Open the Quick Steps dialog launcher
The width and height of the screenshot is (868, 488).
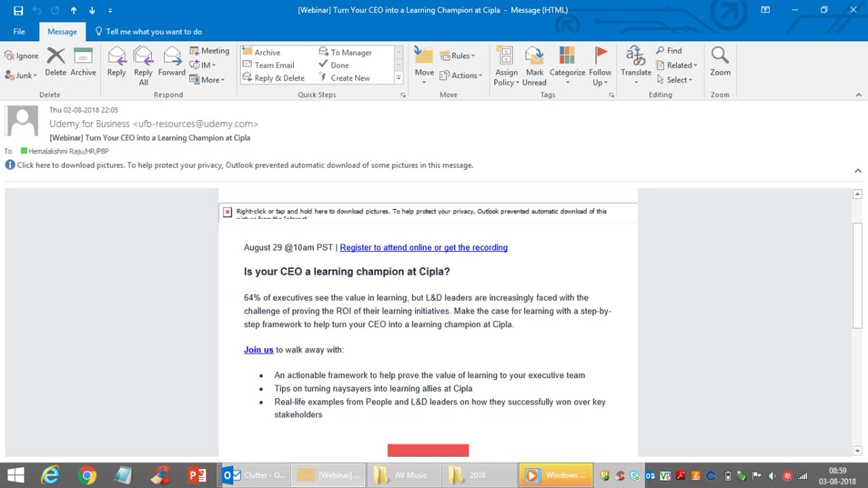tap(403, 95)
